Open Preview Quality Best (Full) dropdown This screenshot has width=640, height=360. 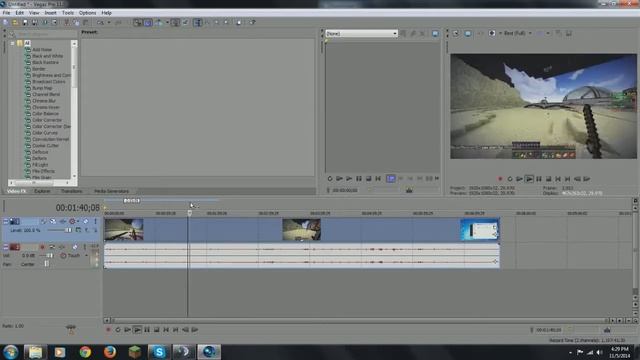tap(517, 33)
